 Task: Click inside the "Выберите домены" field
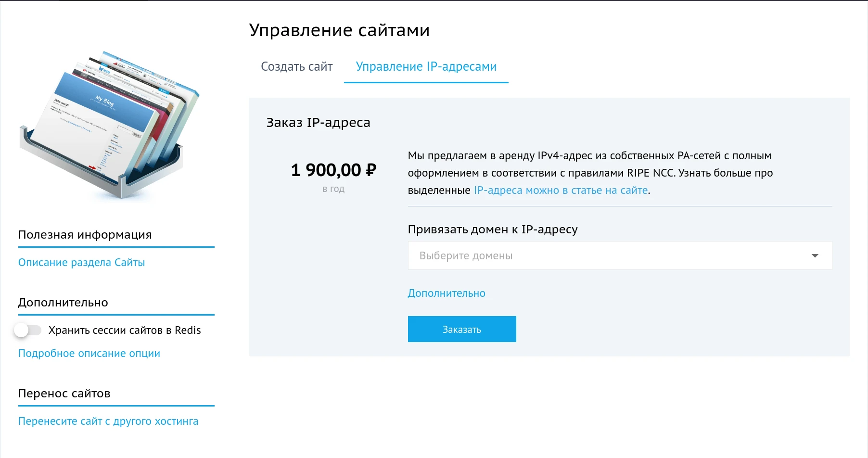529,255
